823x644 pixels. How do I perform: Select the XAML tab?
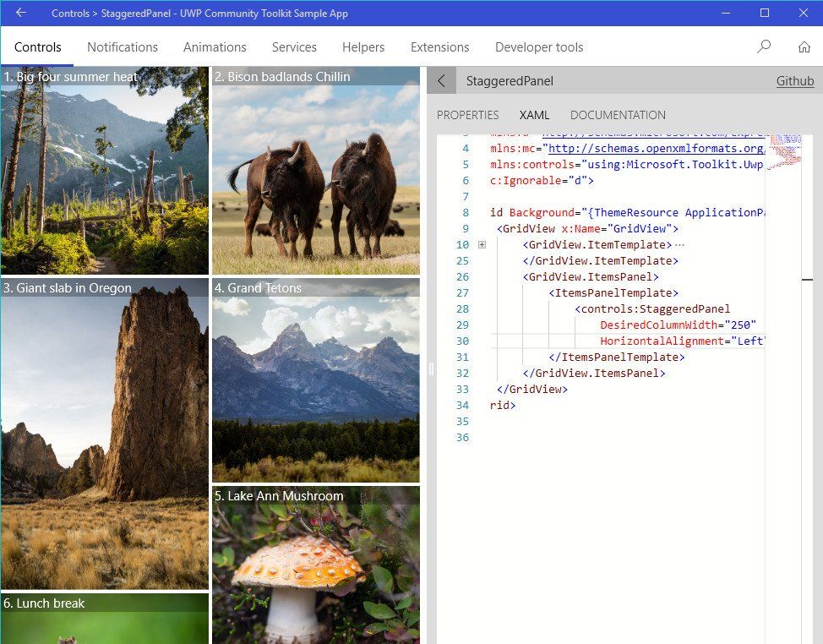pyautogui.click(x=534, y=115)
